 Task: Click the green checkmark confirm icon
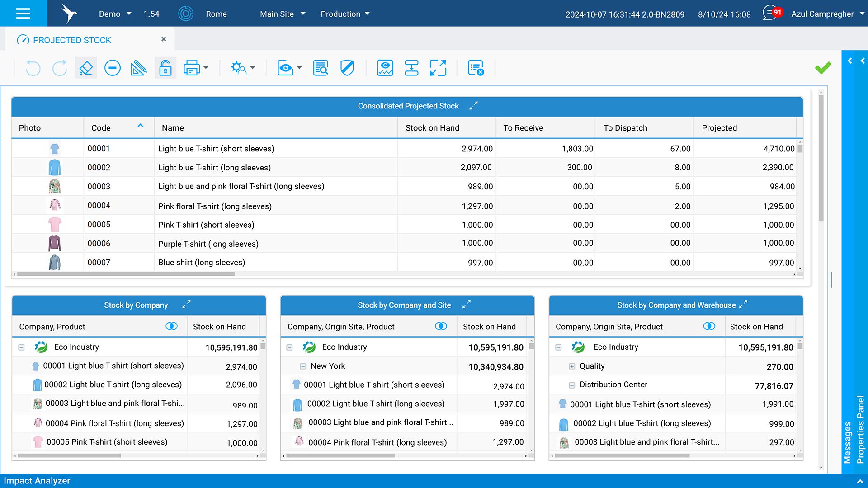click(x=823, y=68)
